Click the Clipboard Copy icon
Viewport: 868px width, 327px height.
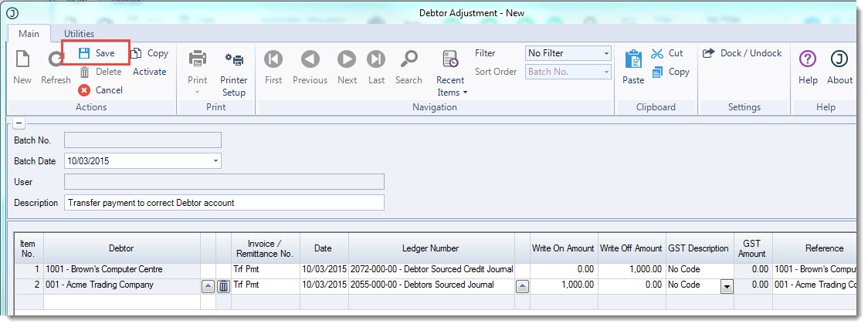pos(658,72)
